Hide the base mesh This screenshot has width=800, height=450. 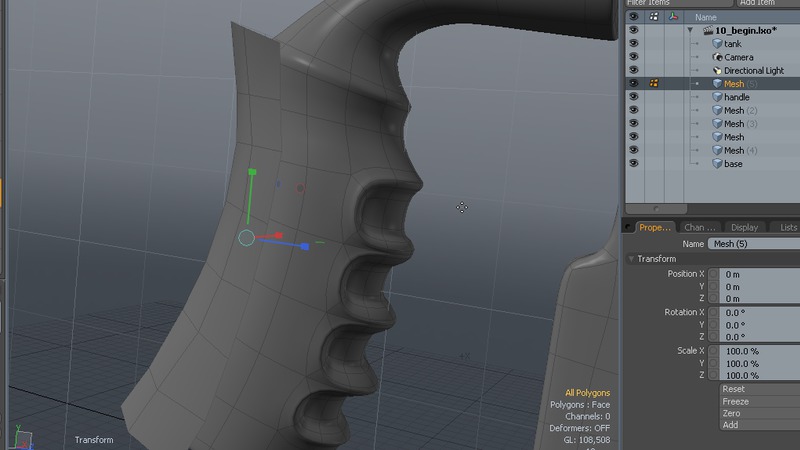pos(634,163)
